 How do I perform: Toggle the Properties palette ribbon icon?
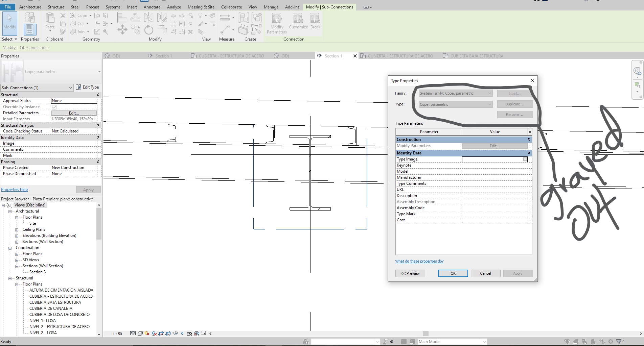tap(30, 29)
